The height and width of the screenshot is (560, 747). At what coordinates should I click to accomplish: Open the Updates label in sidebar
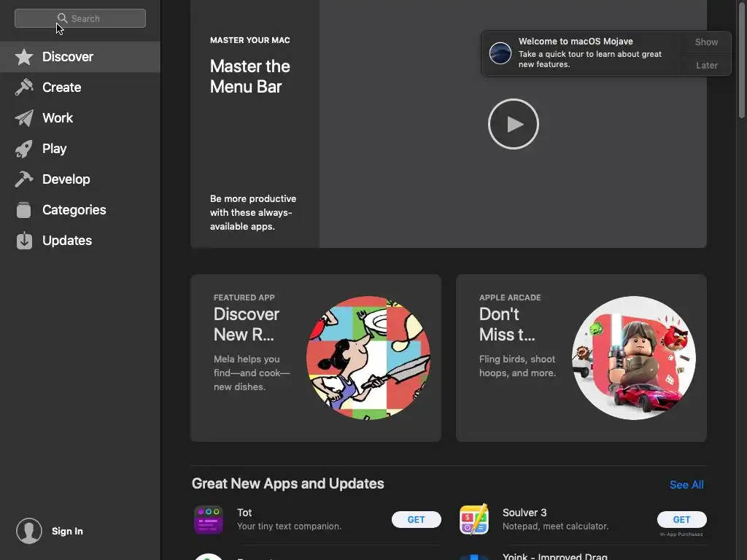click(x=67, y=241)
